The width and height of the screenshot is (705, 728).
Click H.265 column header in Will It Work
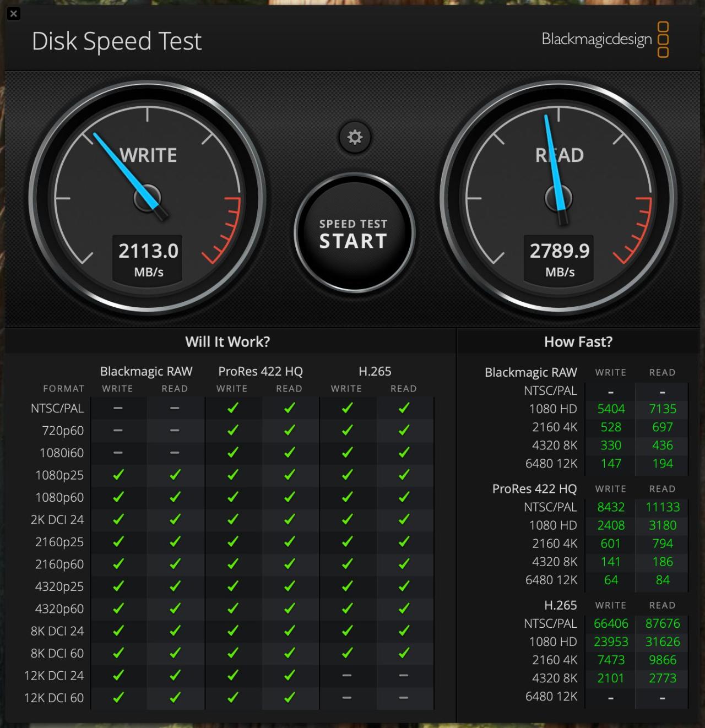point(375,372)
